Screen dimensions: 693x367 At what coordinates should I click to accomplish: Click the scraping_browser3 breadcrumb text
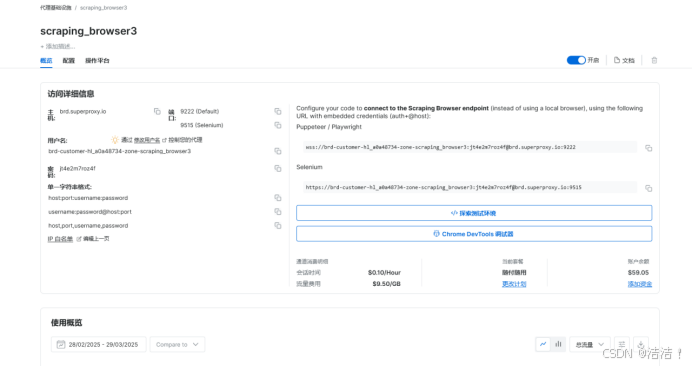click(x=103, y=8)
